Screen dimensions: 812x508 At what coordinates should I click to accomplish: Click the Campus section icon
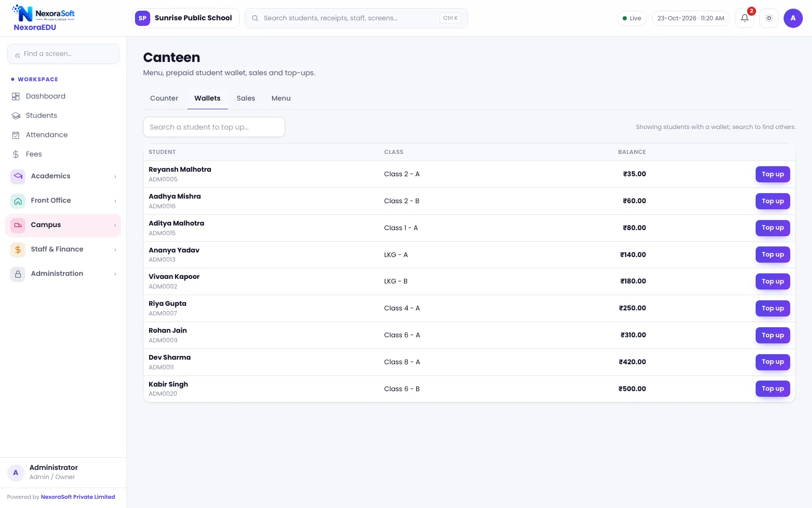pyautogui.click(x=18, y=225)
